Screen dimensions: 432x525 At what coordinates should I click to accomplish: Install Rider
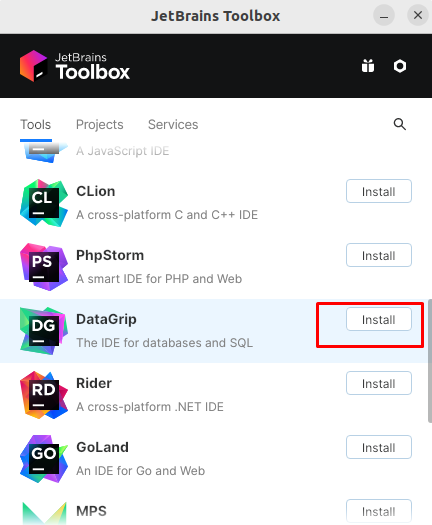point(379,383)
